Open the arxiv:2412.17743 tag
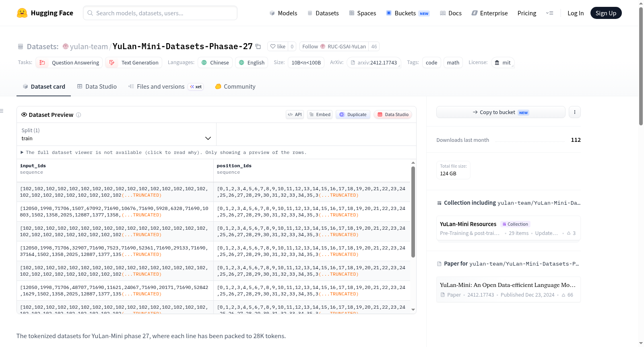644x347 pixels. point(374,62)
